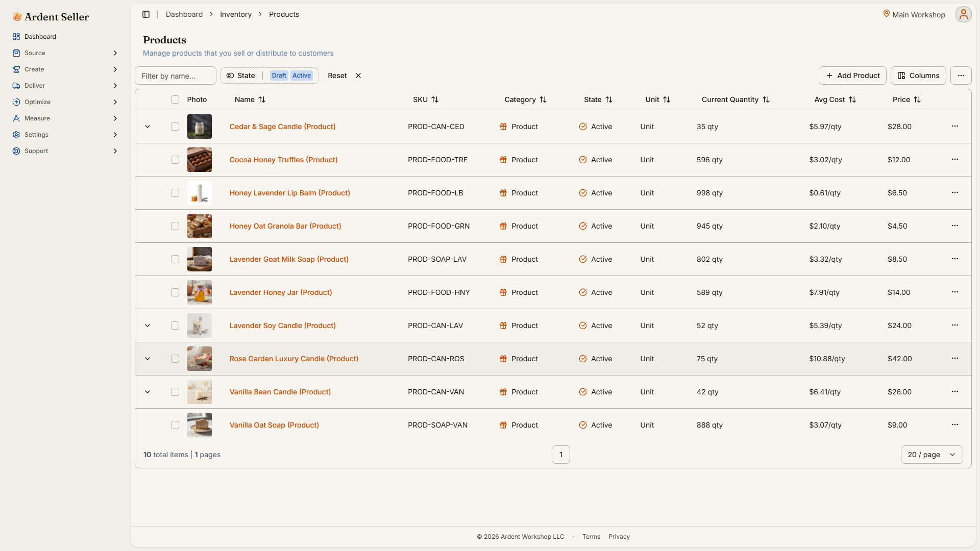Image resolution: width=980 pixels, height=551 pixels.
Task: Open row actions for Cocoa Honey Truffles
Action: point(955,159)
